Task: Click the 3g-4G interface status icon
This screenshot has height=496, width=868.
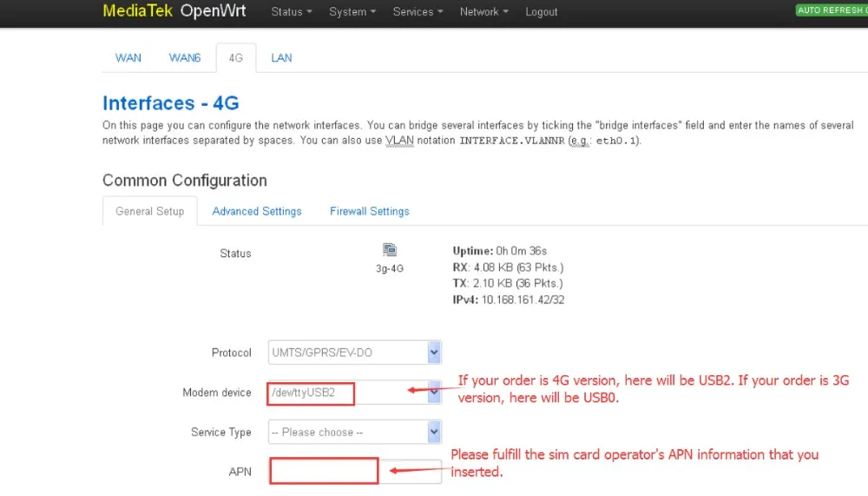Action: pos(390,250)
